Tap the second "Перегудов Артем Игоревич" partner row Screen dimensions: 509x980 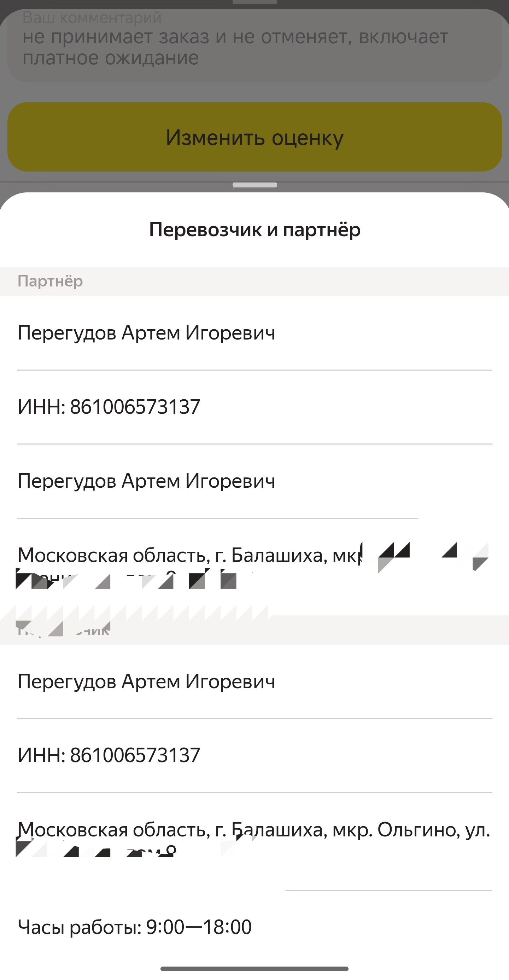[x=254, y=481]
